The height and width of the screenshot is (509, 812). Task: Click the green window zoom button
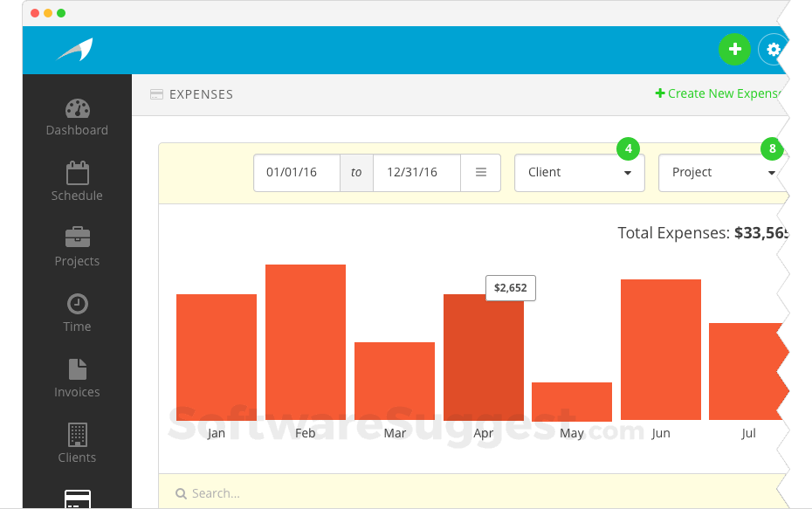point(61,13)
